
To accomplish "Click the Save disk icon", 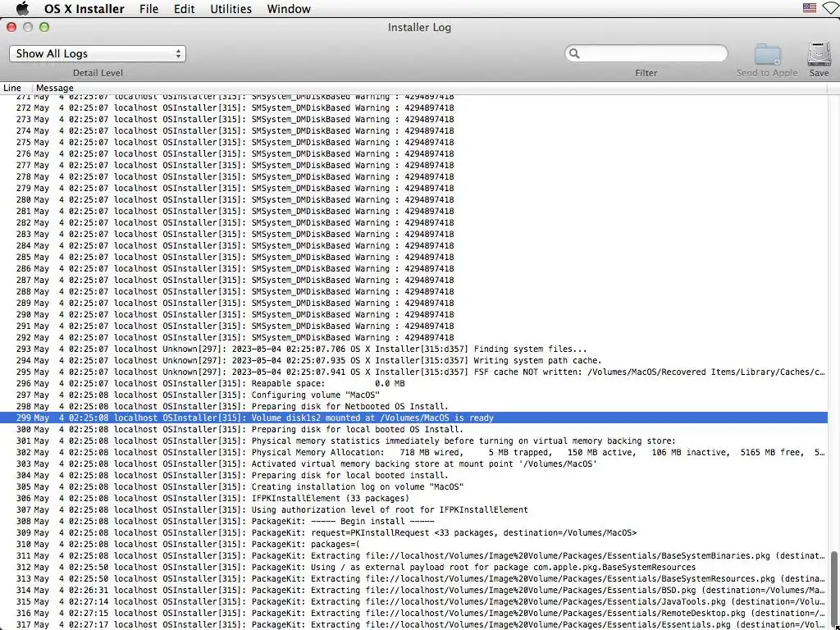I will point(819,54).
